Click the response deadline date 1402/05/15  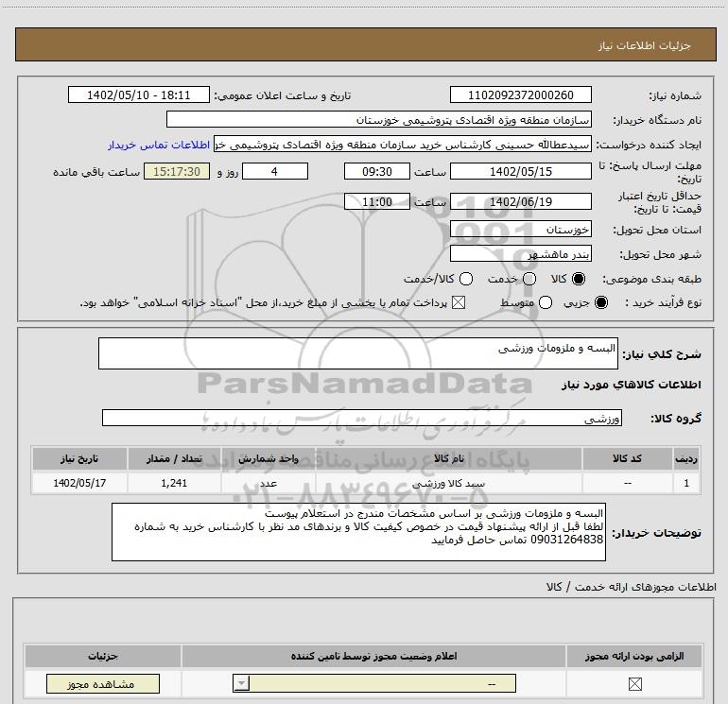click(x=520, y=171)
